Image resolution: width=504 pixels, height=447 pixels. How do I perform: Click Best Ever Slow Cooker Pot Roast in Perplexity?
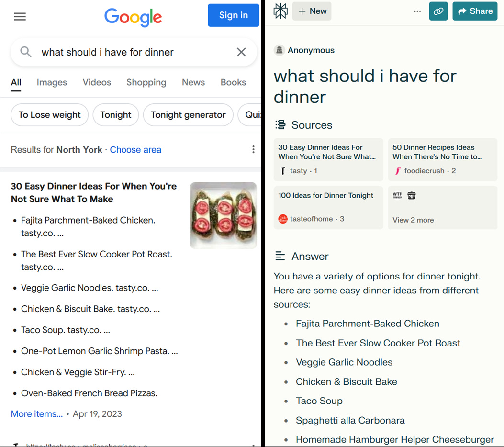click(x=378, y=343)
